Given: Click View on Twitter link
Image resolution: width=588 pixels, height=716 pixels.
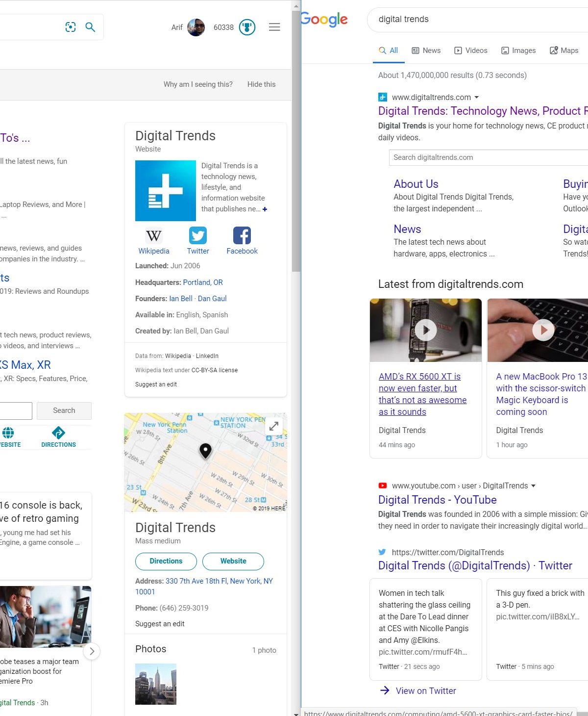Looking at the screenshot, I should click(x=426, y=691).
